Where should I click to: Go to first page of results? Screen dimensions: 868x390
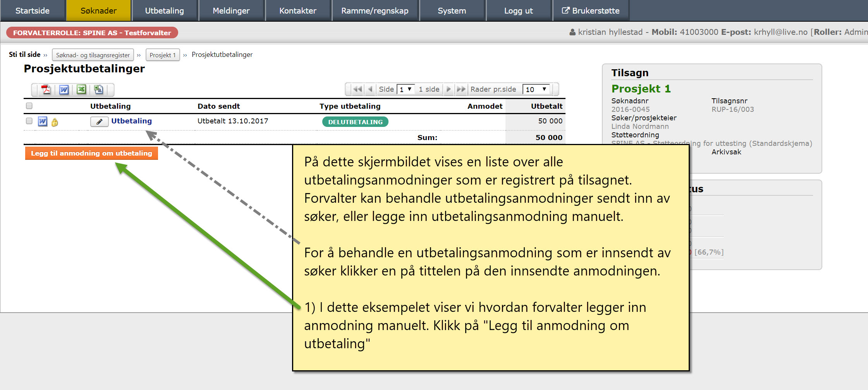pos(358,89)
